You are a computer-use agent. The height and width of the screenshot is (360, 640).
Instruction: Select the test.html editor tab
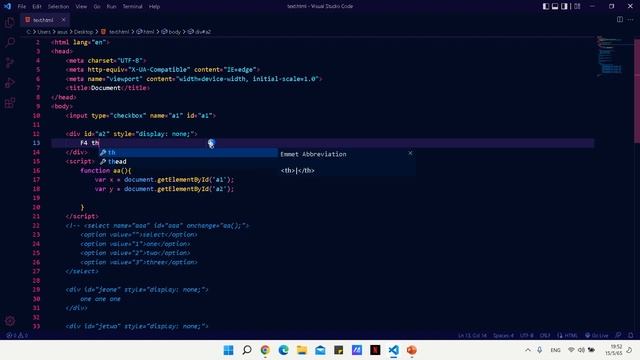coord(44,20)
